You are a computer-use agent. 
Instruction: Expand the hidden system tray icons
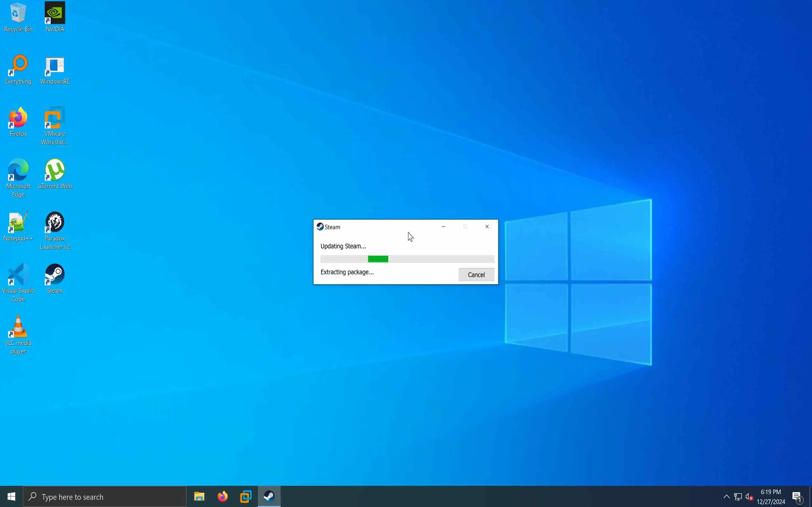point(726,497)
